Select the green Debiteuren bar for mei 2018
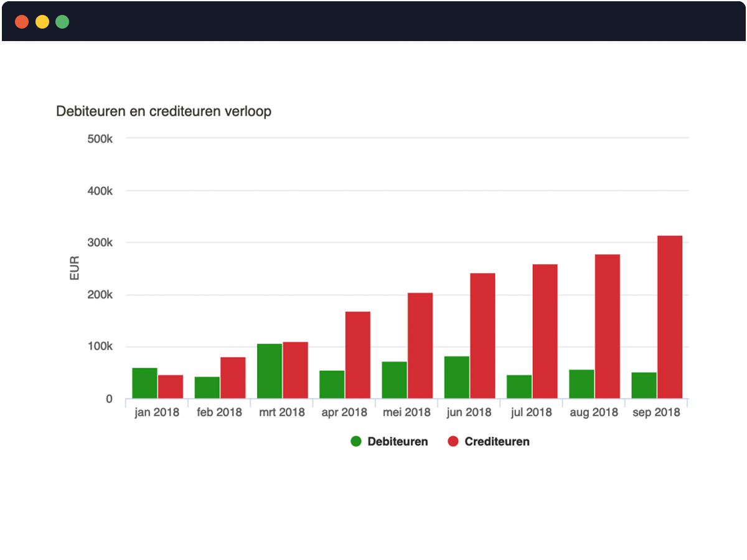Viewport: 747px width, 560px height. [394, 380]
